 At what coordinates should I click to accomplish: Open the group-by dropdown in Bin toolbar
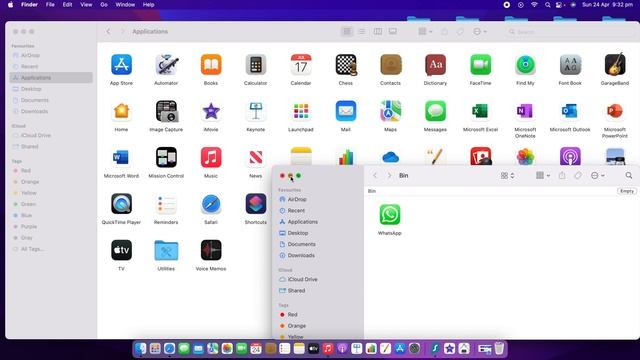tap(543, 176)
